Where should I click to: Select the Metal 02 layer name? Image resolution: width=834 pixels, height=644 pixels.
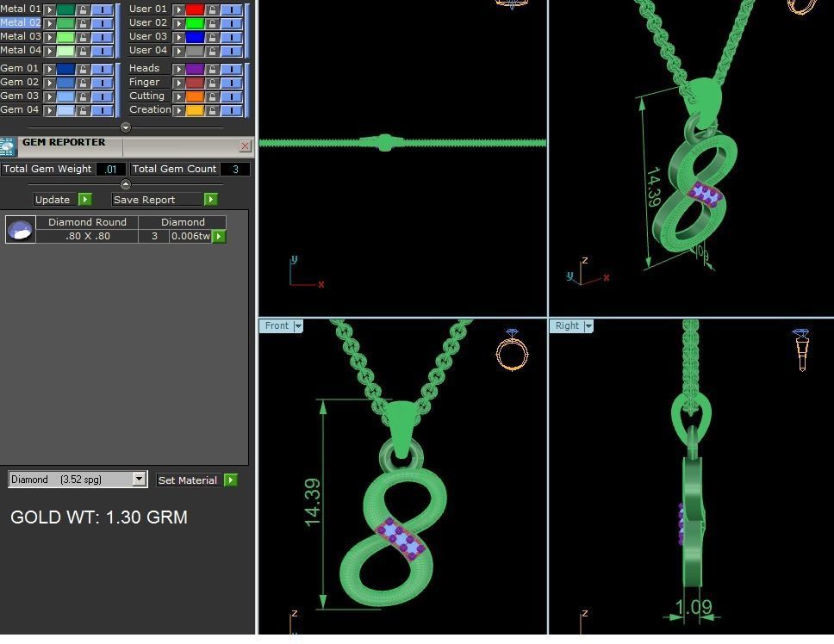(21, 23)
